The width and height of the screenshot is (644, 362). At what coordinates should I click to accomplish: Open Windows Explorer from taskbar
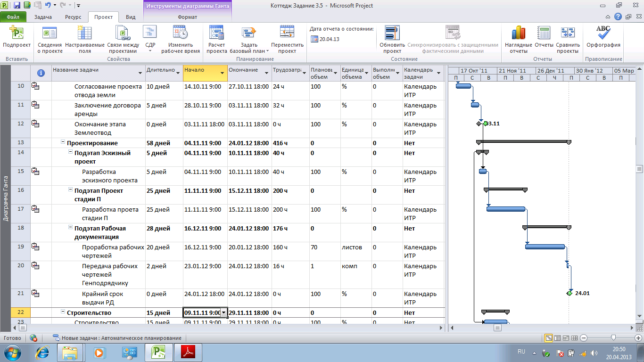[x=70, y=352]
